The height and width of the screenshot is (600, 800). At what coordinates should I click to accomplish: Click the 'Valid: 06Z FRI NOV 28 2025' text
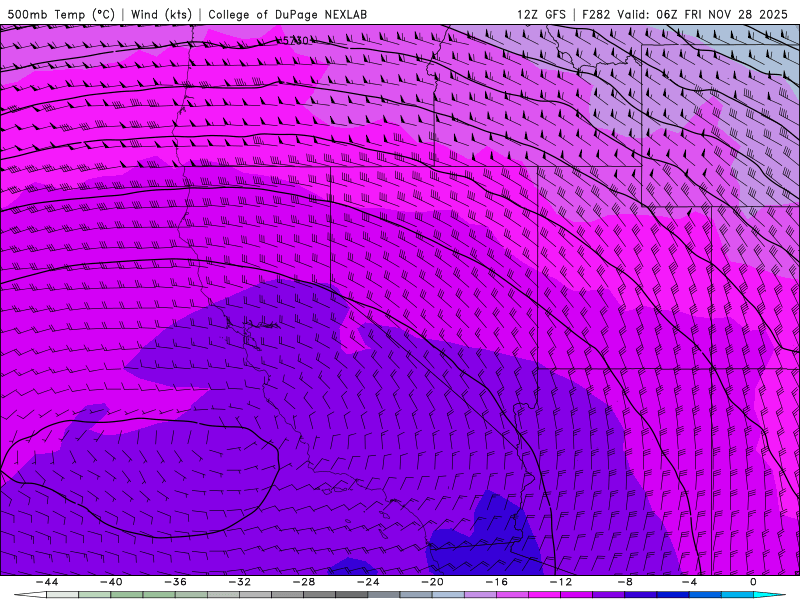(x=703, y=14)
